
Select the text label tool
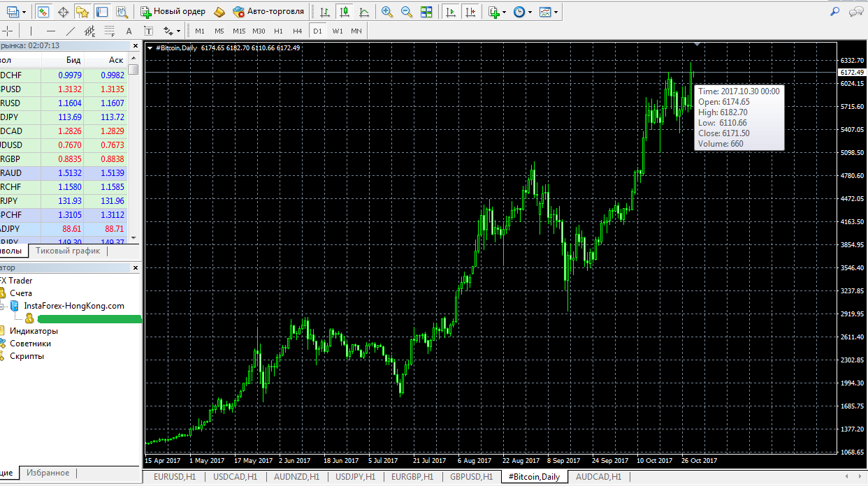tap(129, 31)
